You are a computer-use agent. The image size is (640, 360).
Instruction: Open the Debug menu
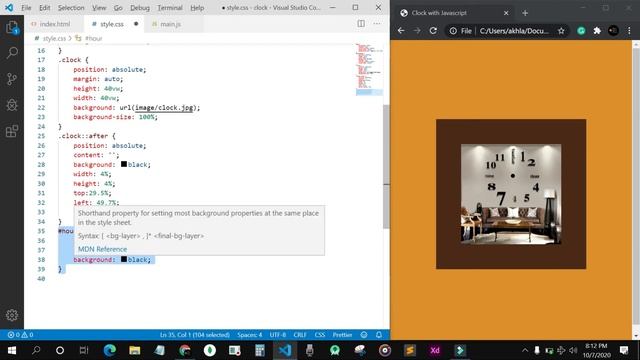(x=140, y=8)
